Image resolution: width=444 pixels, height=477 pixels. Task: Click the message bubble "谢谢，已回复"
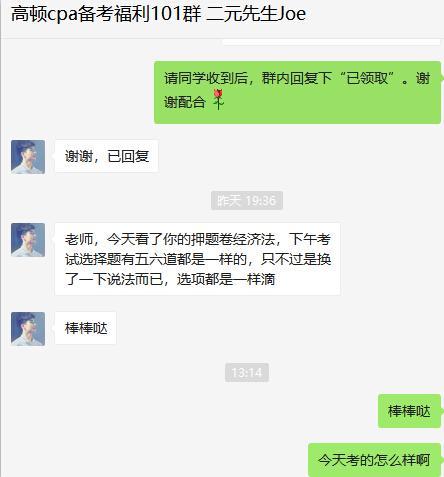pos(107,156)
